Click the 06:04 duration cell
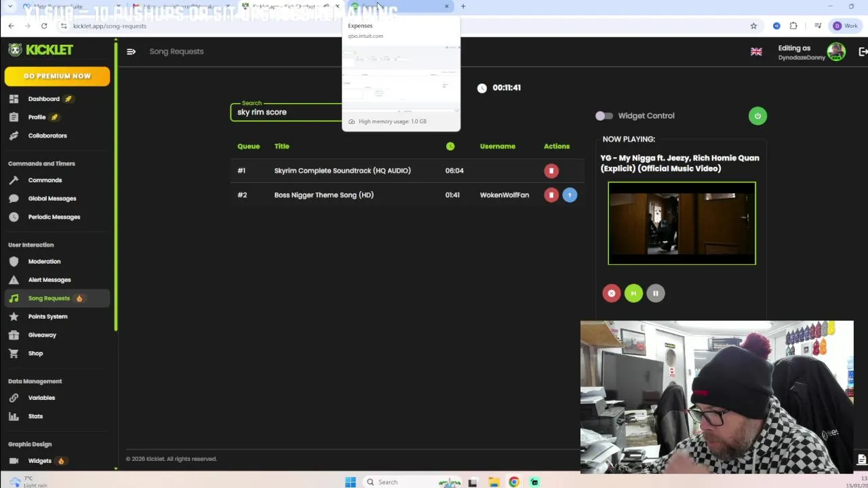 click(454, 171)
